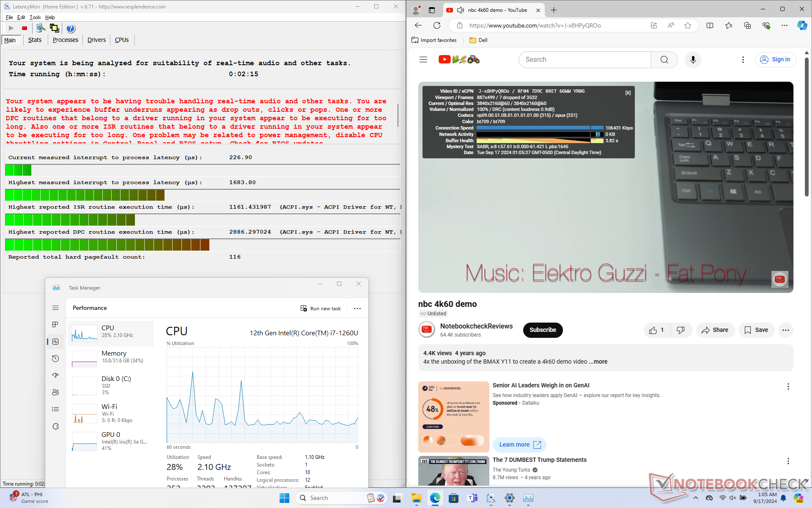Click the YouTube voice search microphone
The width and height of the screenshot is (812, 508).
point(693,60)
